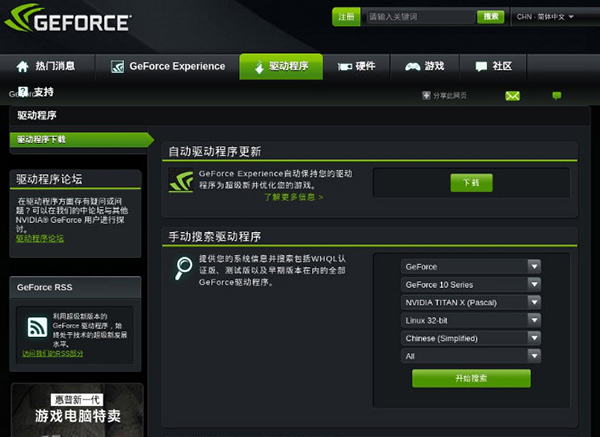Select the 驱动程序 tab

pyautogui.click(x=281, y=67)
